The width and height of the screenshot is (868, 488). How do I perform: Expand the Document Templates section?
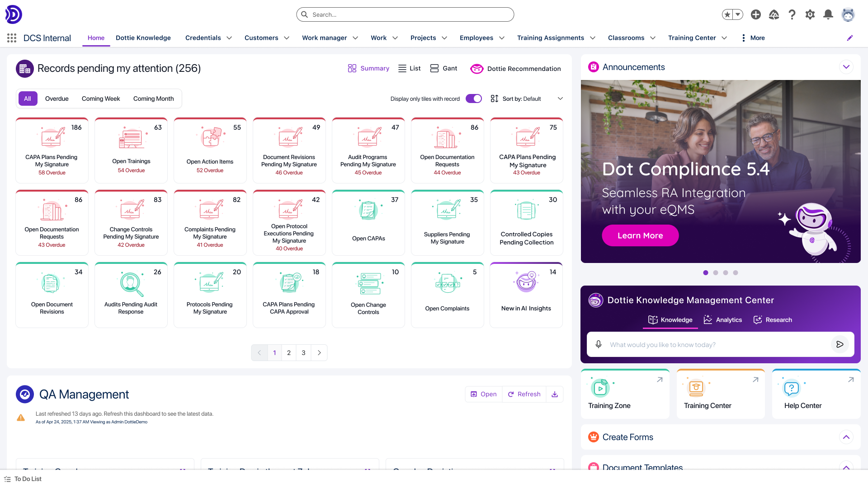[846, 468]
